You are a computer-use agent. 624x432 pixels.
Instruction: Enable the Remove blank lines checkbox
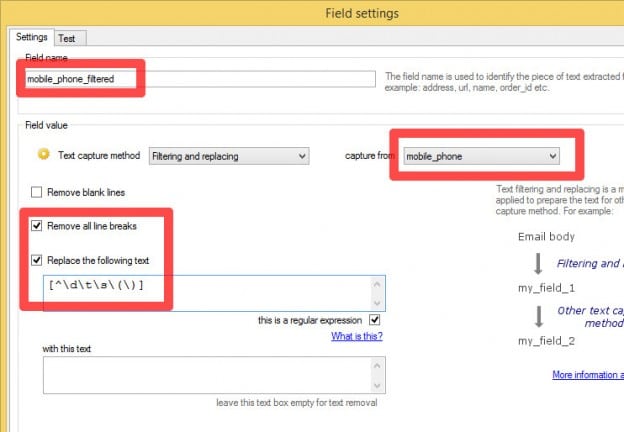pos(37,193)
